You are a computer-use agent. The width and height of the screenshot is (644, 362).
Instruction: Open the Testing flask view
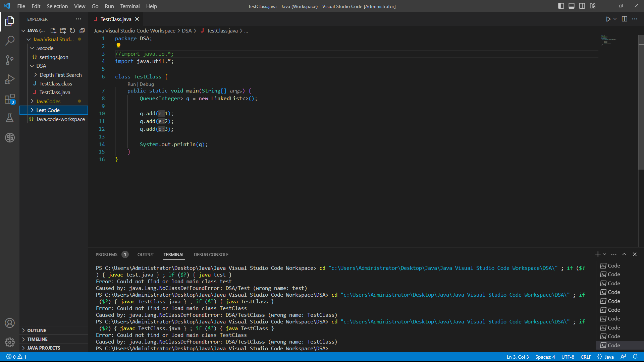(x=10, y=118)
